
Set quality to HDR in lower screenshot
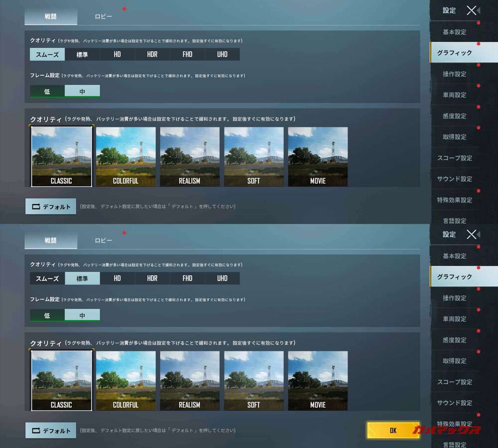click(x=152, y=278)
